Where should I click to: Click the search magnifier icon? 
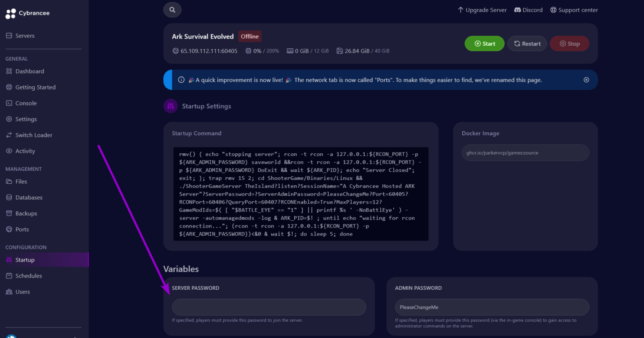(x=172, y=10)
